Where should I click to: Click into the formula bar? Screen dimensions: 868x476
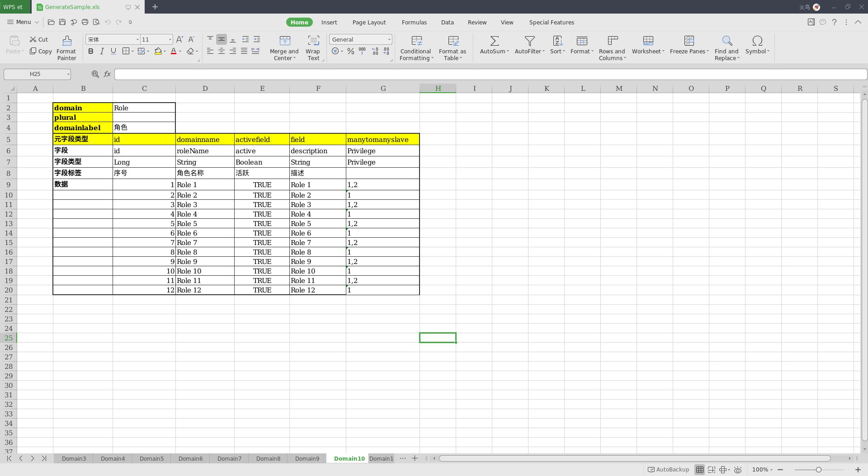[x=491, y=74]
